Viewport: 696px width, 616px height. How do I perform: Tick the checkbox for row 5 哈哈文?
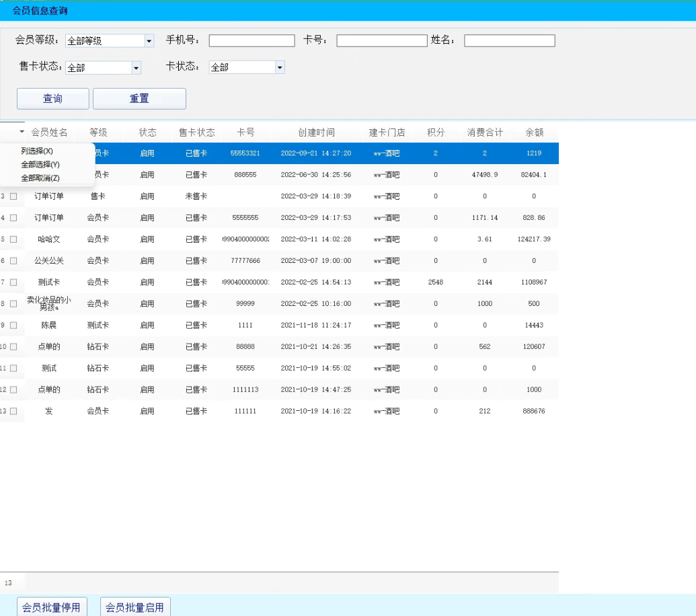click(x=13, y=239)
